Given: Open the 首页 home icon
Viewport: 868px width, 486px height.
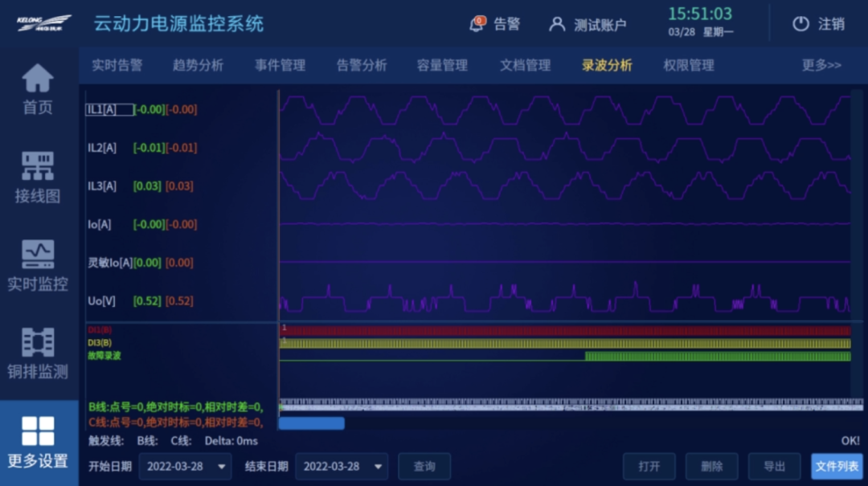Looking at the screenshot, I should [38, 79].
